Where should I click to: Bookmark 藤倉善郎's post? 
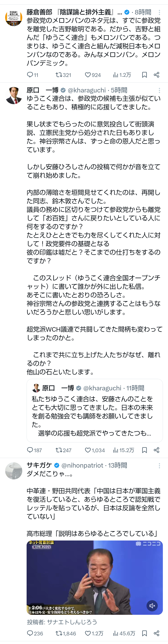click(x=145, y=75)
